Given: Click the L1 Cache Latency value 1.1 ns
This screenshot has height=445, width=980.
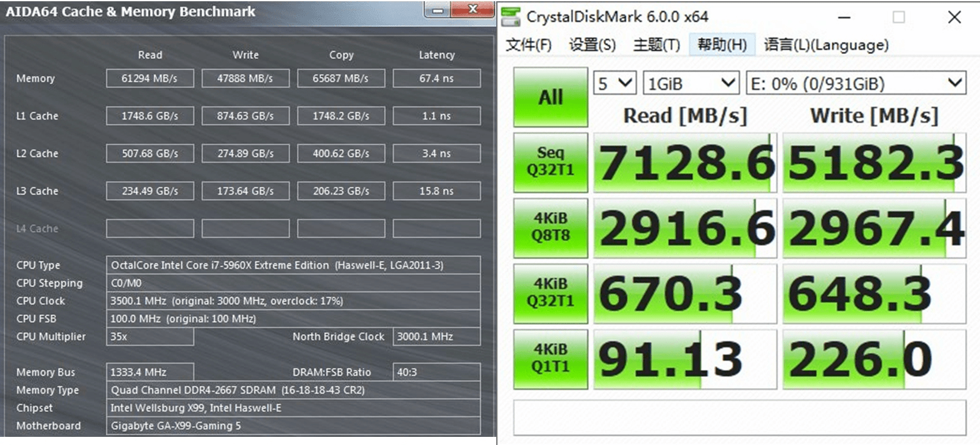Looking at the screenshot, I should tap(437, 116).
